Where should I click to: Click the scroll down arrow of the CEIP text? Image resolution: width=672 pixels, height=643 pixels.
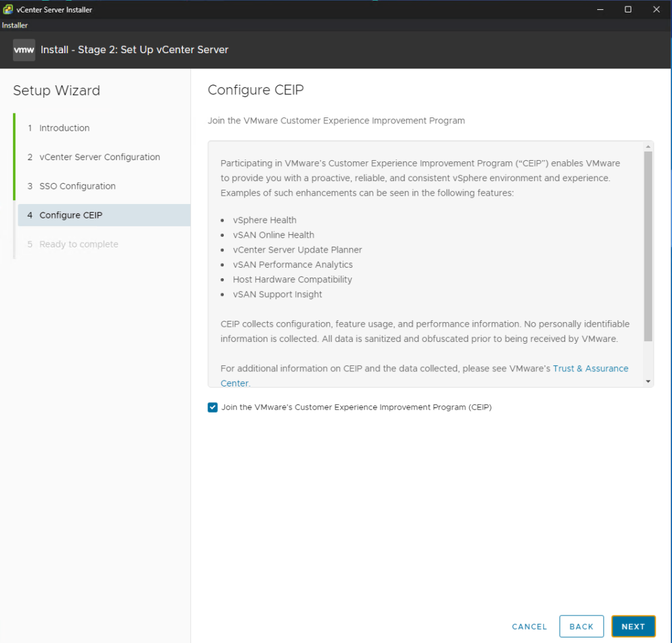click(x=648, y=381)
